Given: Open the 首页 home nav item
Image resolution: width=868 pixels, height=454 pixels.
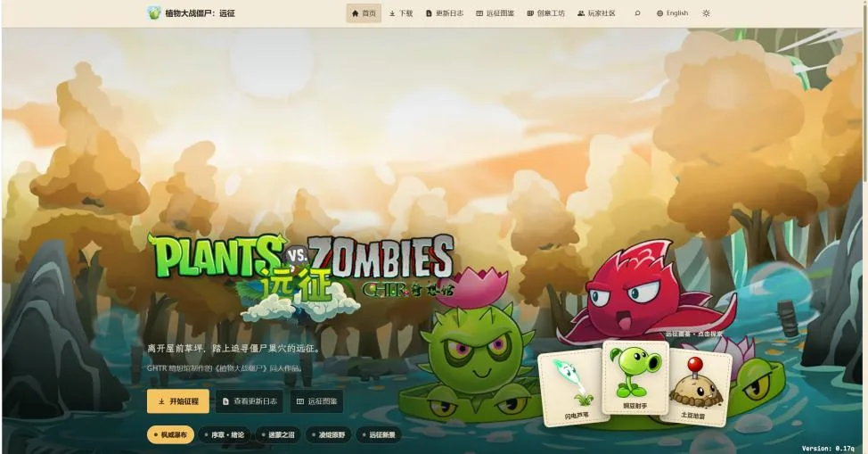Looking at the screenshot, I should [x=364, y=13].
